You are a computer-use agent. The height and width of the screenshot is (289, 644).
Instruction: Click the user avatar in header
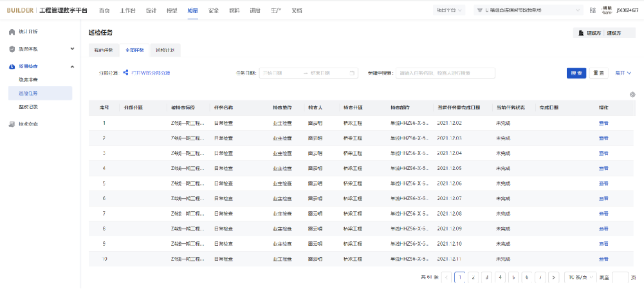pos(607,10)
